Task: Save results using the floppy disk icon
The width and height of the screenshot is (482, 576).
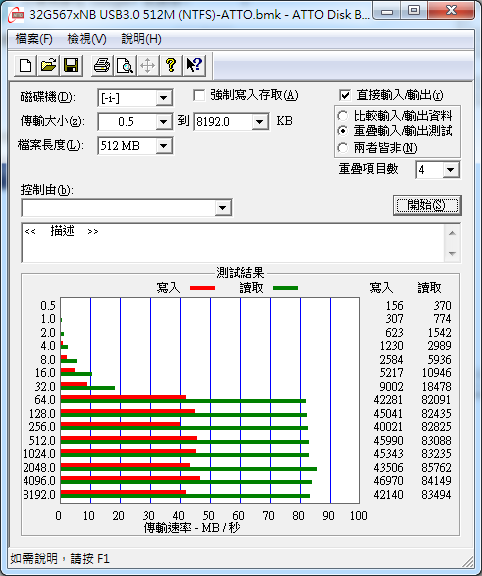Action: 71,66
